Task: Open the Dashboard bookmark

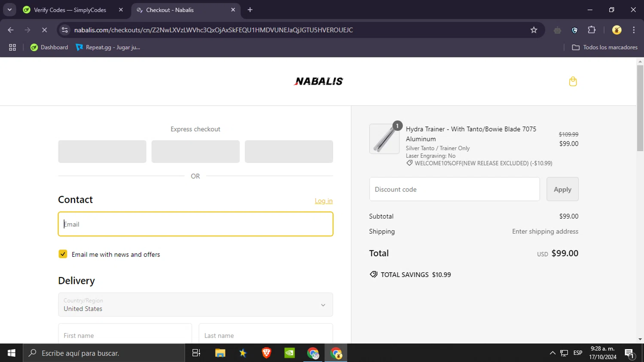Action: tap(49, 47)
